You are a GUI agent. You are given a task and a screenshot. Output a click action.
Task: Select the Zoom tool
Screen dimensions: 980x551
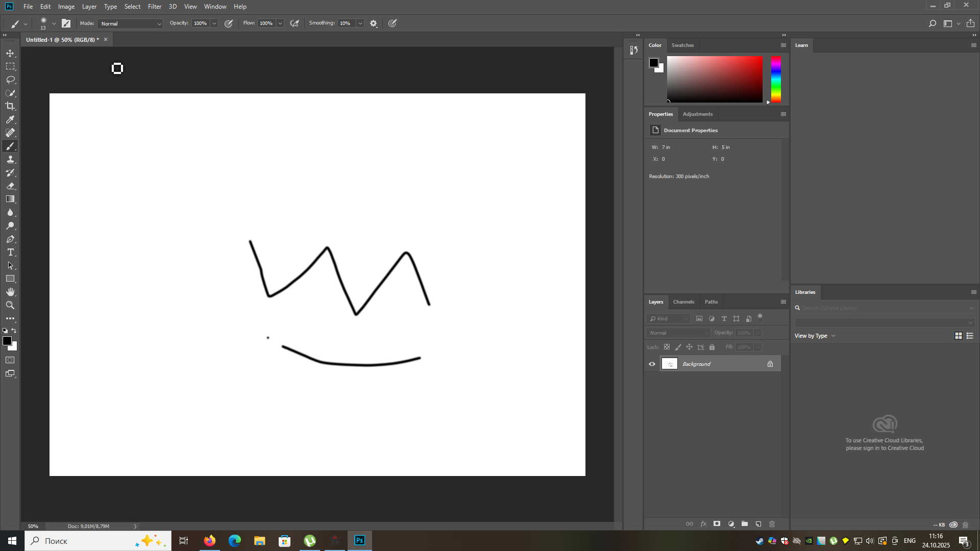[x=10, y=305]
